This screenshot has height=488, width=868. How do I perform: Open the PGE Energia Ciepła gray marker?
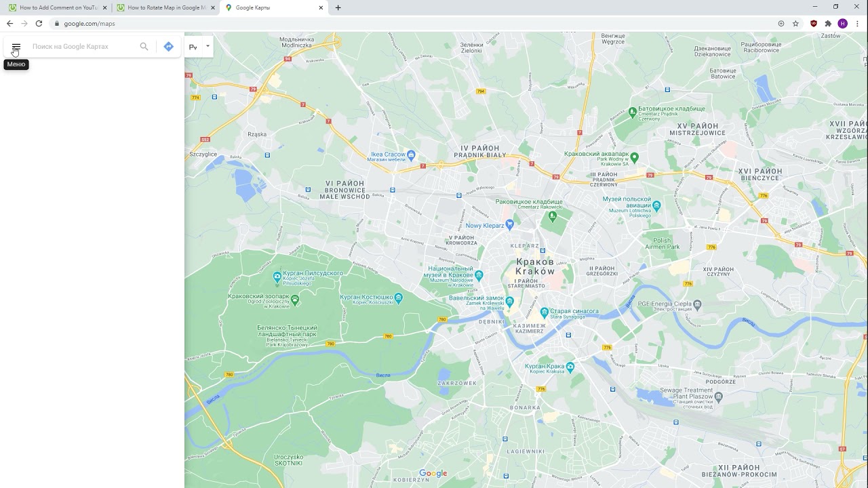[697, 305]
